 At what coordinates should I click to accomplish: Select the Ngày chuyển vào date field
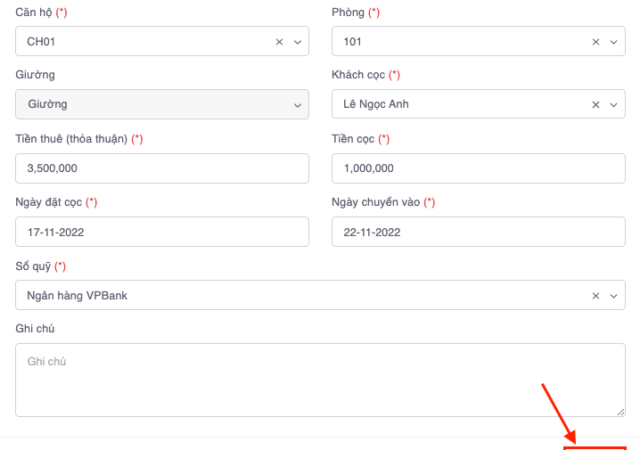coord(478,232)
